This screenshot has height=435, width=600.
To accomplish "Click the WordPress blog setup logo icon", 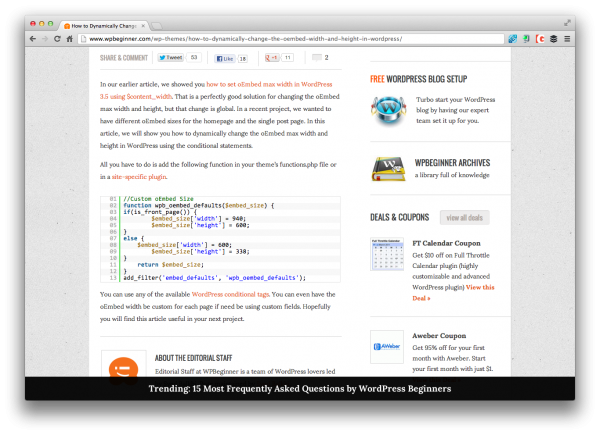I will pos(388,111).
